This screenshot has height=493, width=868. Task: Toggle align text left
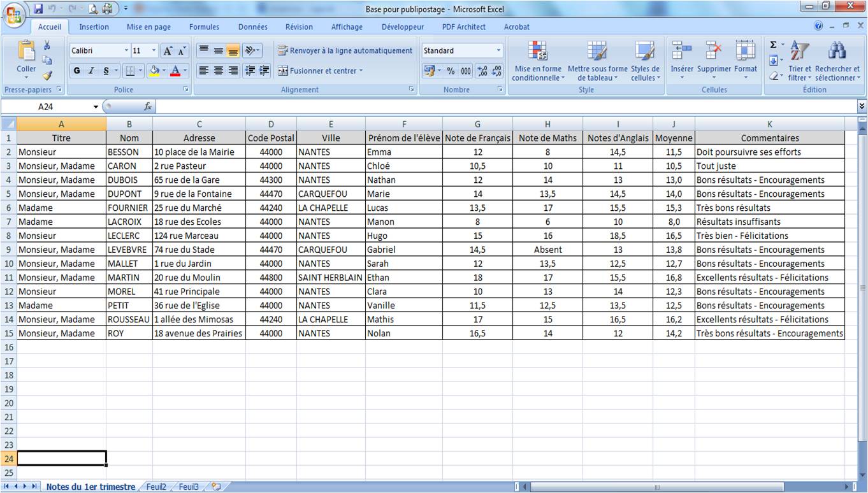(x=204, y=71)
